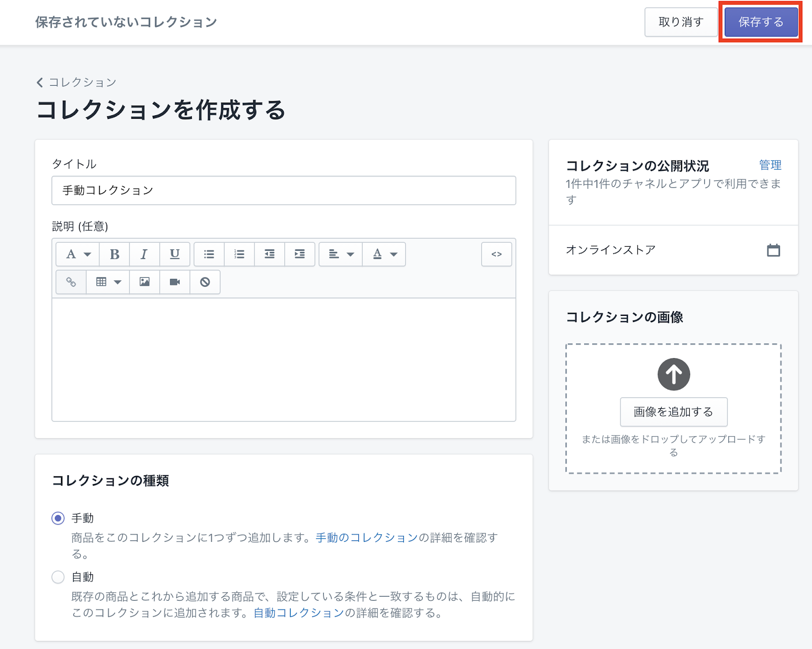This screenshot has width=812, height=649.
Task: Open 自動コレクション details link
Action: (x=299, y=613)
